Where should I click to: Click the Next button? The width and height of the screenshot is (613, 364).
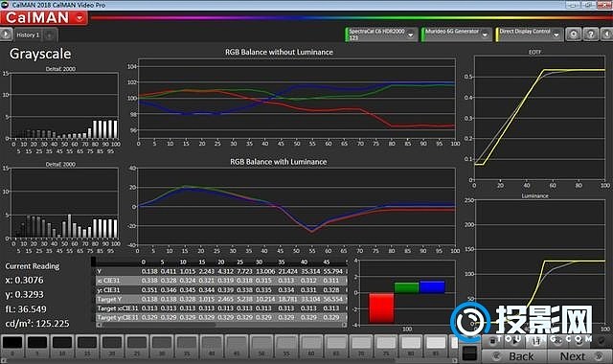579,356
